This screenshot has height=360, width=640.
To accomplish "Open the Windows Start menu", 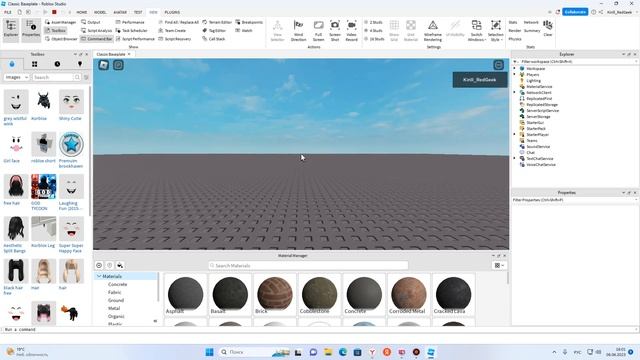I will pos(209,352).
